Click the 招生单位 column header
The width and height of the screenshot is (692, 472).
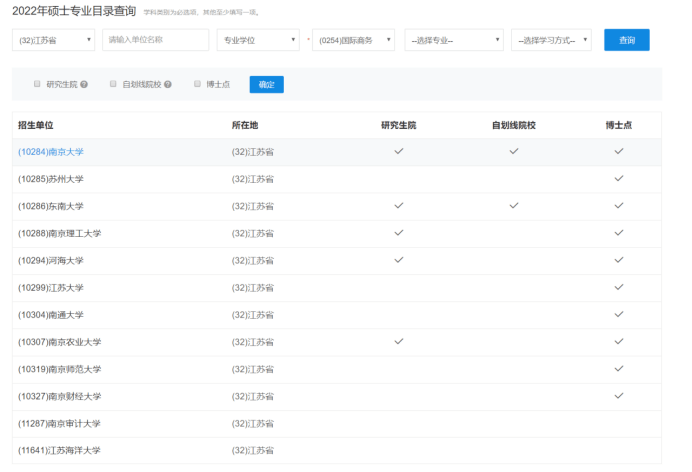[35, 125]
